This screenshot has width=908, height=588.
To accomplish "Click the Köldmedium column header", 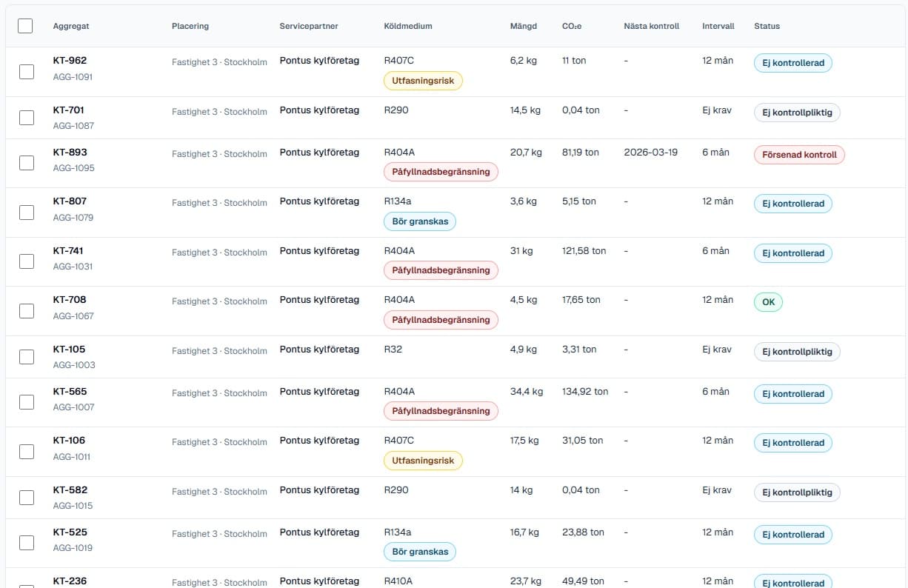I will (x=408, y=26).
